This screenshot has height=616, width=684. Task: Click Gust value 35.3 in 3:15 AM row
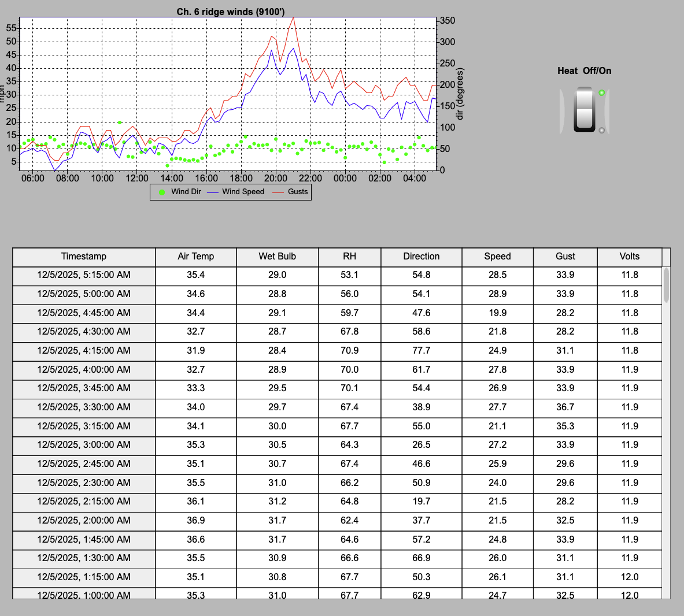pos(565,426)
